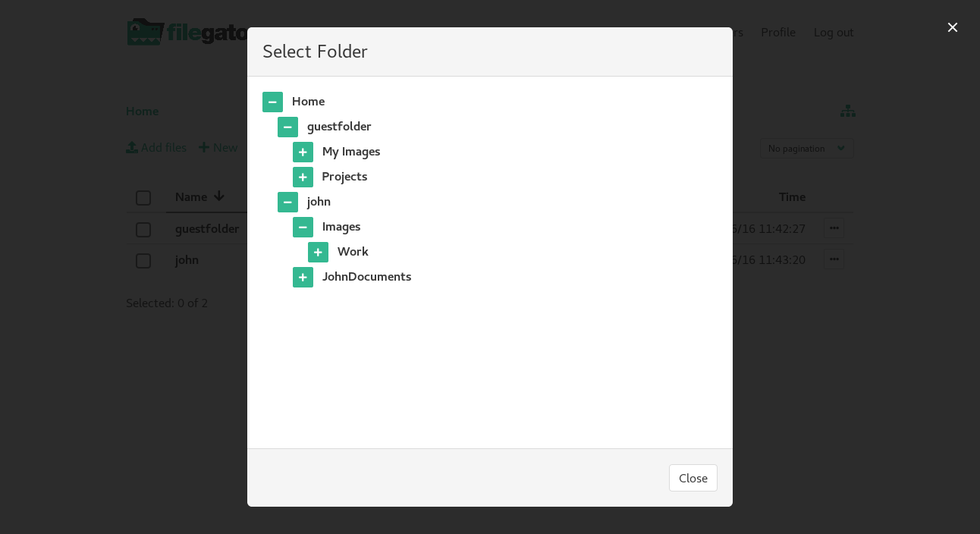Viewport: 980px width, 534px height.
Task: Check the guestfolder row checkbox
Action: (x=143, y=229)
